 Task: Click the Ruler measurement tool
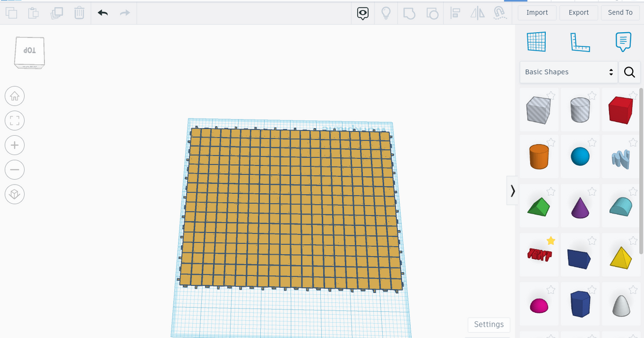point(580,41)
